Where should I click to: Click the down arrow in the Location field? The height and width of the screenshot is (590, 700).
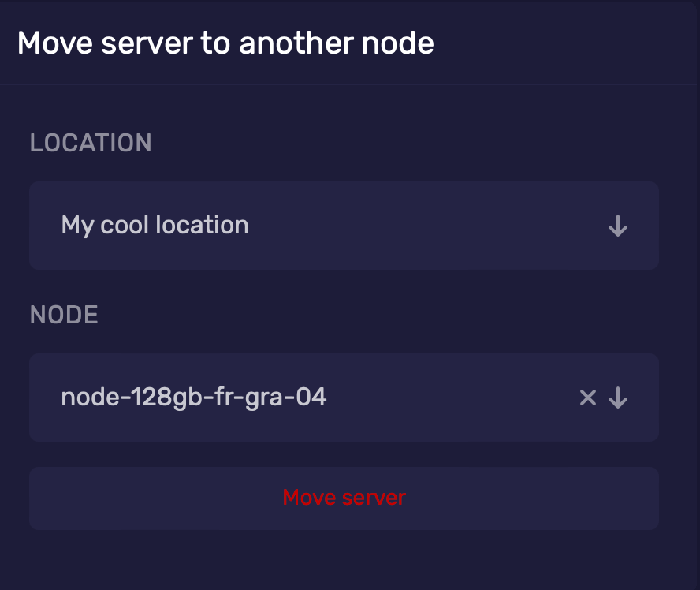(x=618, y=227)
